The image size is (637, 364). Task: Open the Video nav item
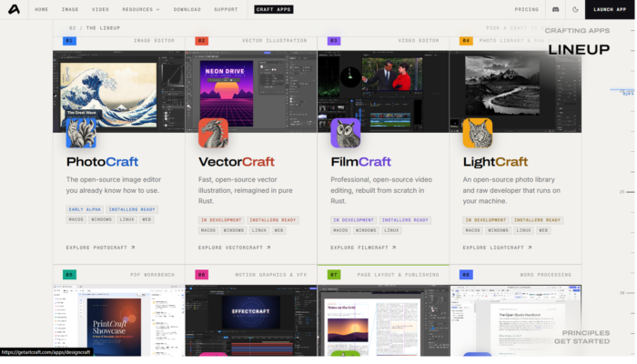[x=100, y=9]
